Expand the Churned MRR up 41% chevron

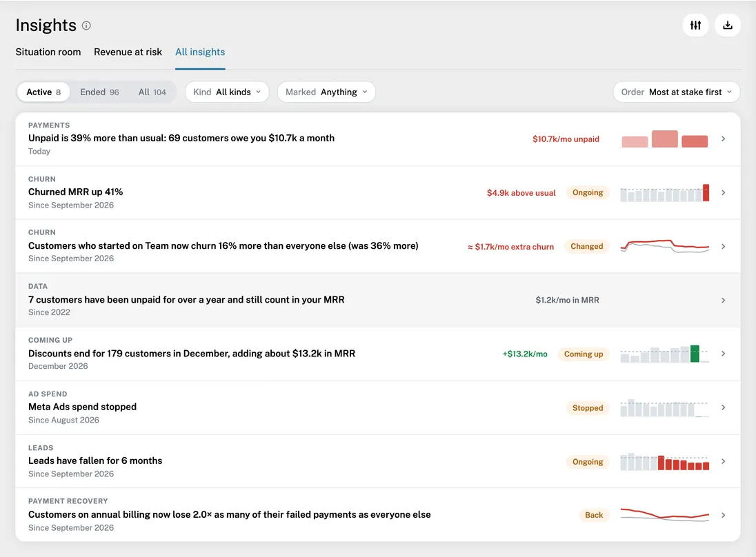[723, 193]
